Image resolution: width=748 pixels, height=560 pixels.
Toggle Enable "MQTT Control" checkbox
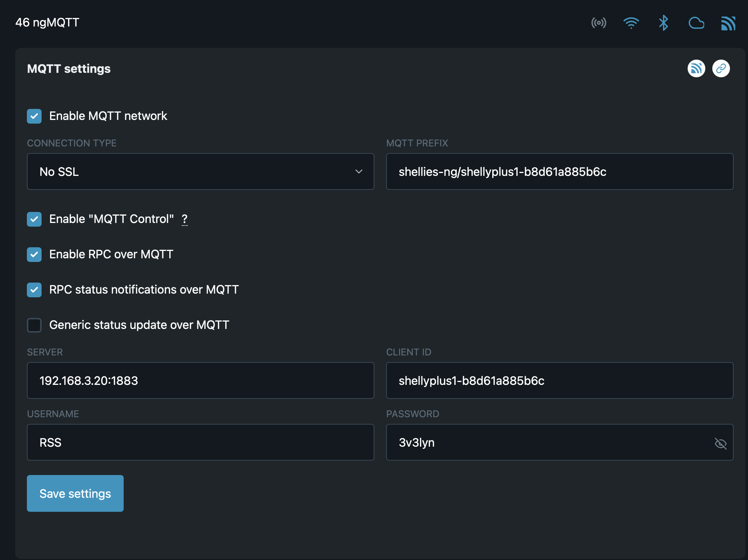(34, 219)
